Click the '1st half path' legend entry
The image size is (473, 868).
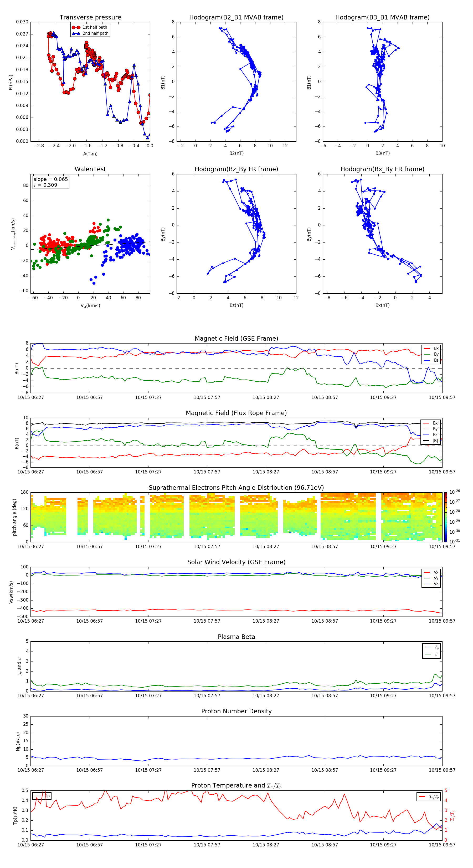coord(90,27)
